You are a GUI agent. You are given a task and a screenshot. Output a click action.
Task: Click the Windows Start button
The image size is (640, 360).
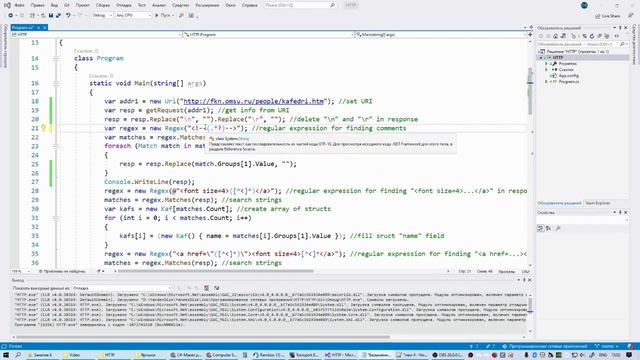click(6, 355)
